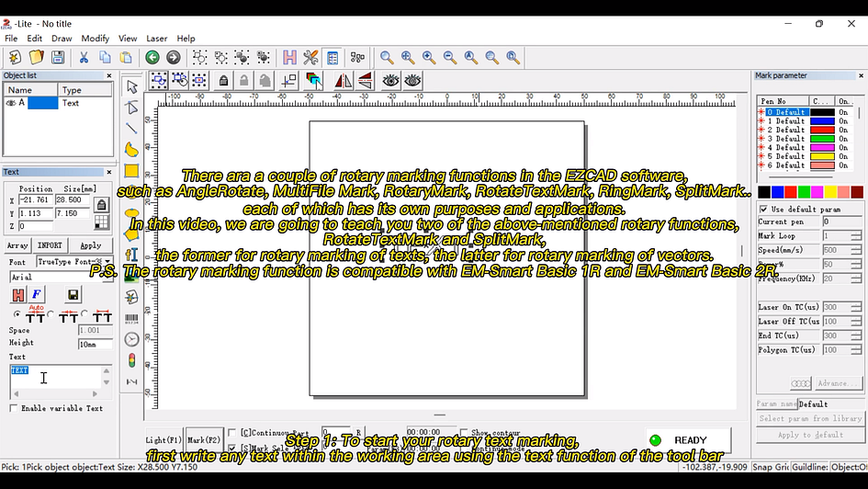Click the Laser On TC spinner arrows
Screen dimensions: 868x489
click(856, 307)
